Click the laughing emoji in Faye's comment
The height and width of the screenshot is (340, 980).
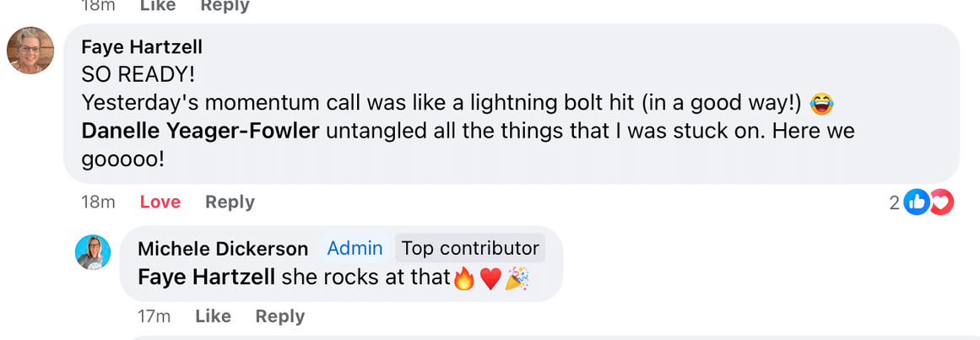[821, 104]
